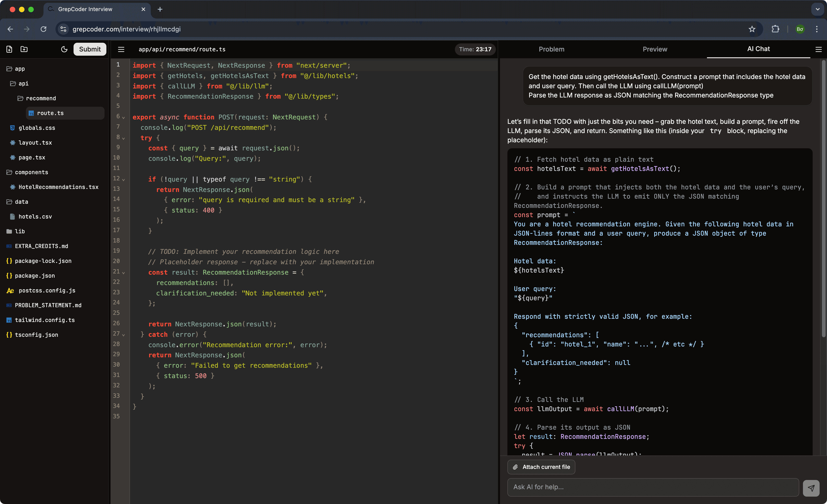Screen dimensions: 827x504
Task: Switch to the Preview tab
Action: 654,49
